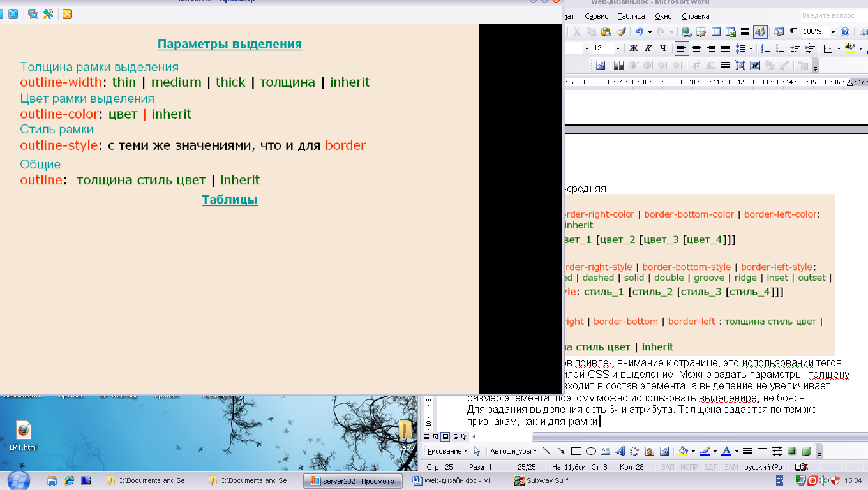
Task: Toggle right text alignment in Word
Action: 711,48
